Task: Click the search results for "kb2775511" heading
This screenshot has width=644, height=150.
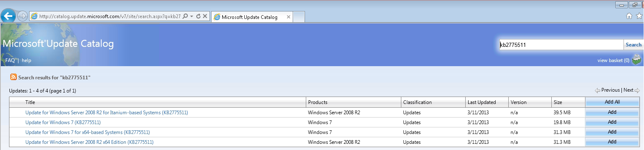Action: pyautogui.click(x=54, y=77)
